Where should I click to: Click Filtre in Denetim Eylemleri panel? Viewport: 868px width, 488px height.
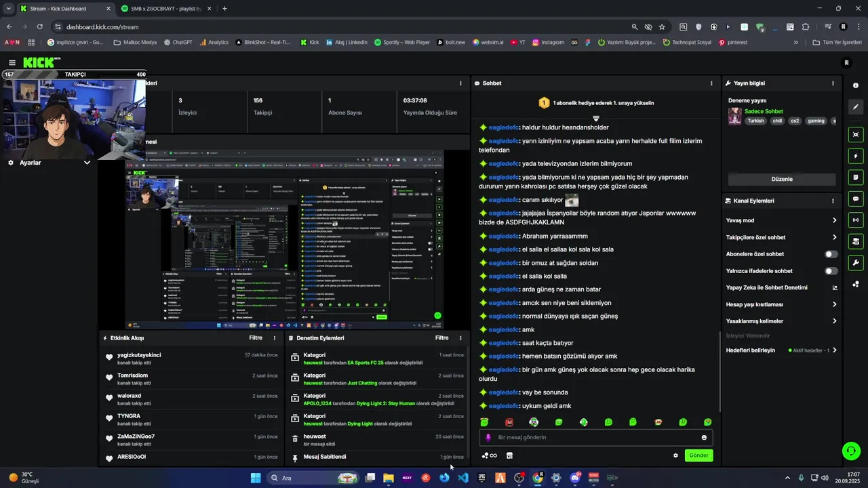(441, 338)
